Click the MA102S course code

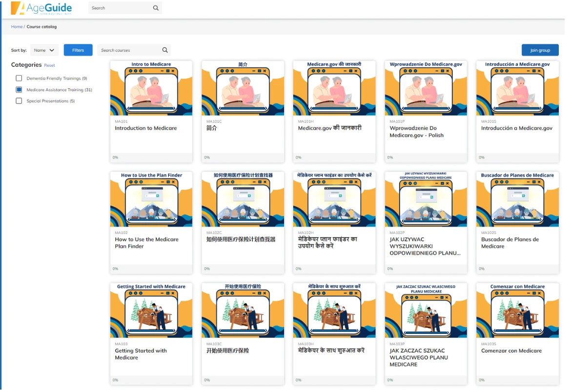pyautogui.click(x=489, y=233)
